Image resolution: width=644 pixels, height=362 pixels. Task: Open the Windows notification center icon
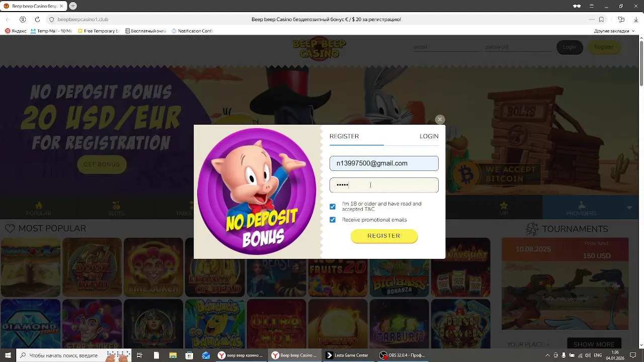(x=633, y=355)
